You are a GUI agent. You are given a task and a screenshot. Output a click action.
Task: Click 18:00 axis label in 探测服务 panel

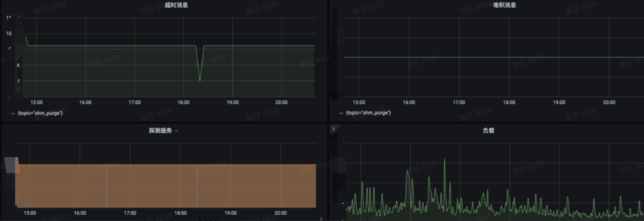click(x=180, y=213)
